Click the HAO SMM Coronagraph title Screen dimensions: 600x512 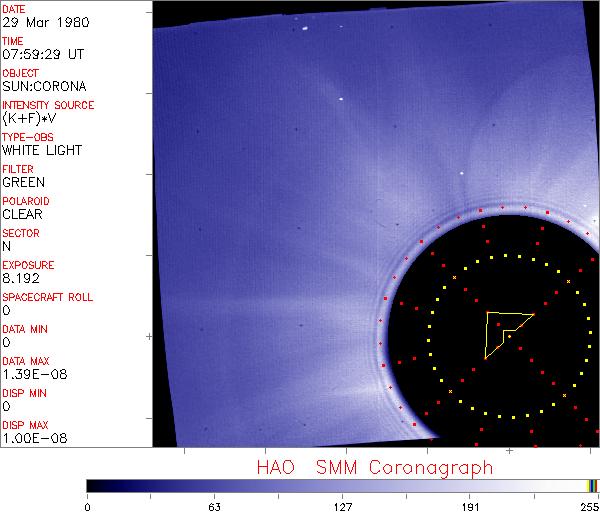pos(375,467)
